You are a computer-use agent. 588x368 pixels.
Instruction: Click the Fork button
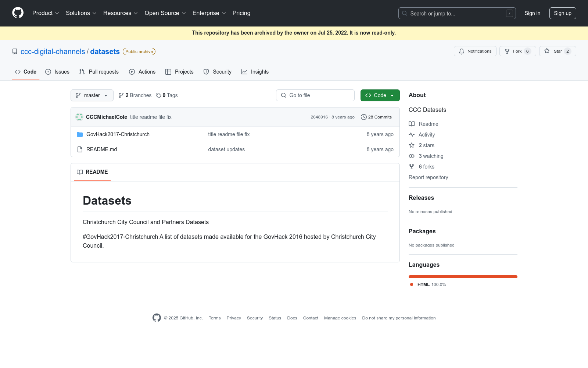pos(517,51)
